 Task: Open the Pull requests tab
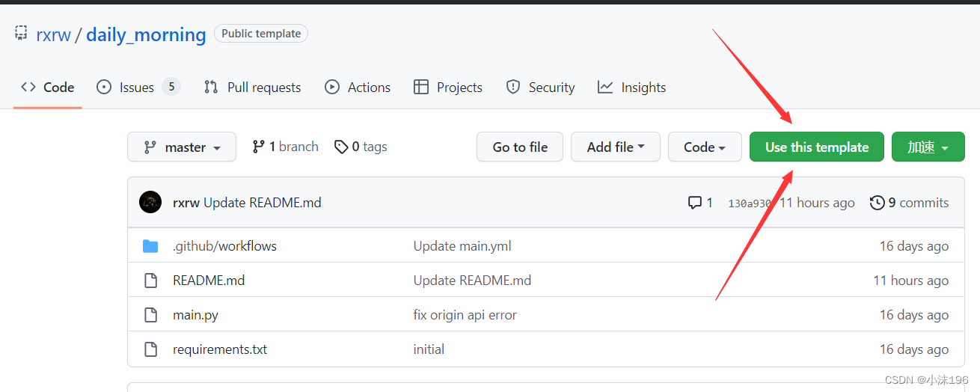click(x=252, y=88)
